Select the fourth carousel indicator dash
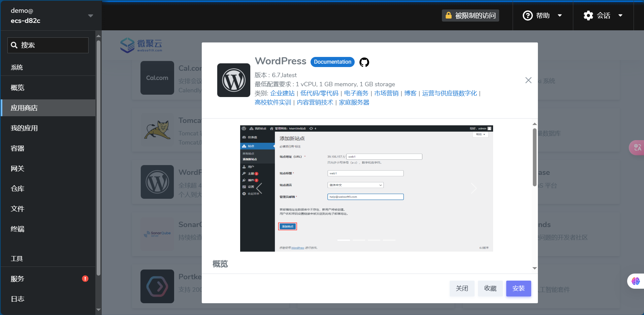This screenshot has height=315, width=644. tap(389, 240)
